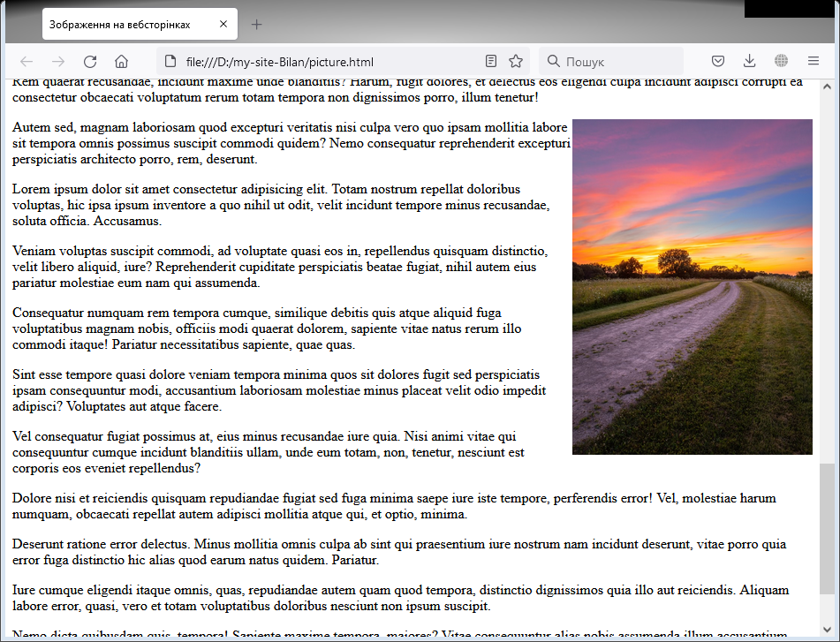Click the vertical scrollbar thumb
The width and height of the screenshot is (840, 642).
[x=827, y=529]
